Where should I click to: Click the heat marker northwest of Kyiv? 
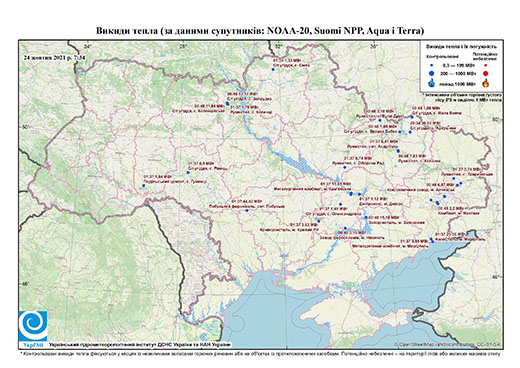(227, 103)
